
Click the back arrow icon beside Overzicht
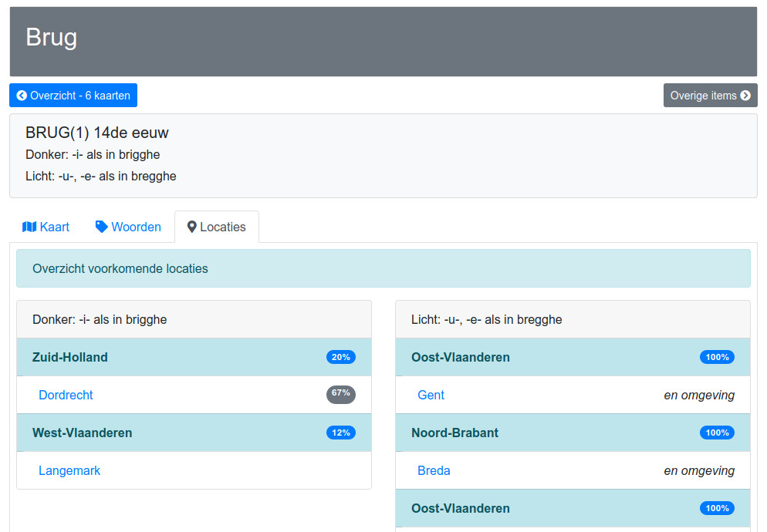(x=22, y=96)
